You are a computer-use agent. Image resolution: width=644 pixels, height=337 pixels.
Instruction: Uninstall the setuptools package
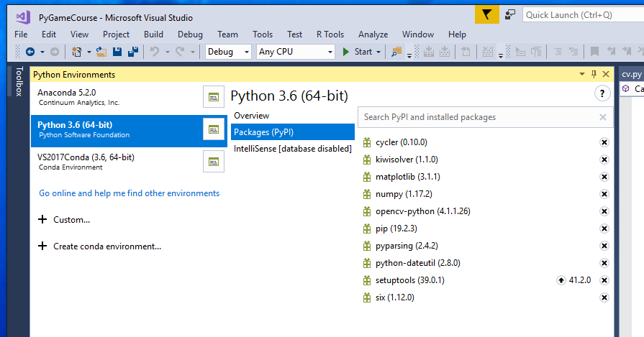tap(604, 280)
